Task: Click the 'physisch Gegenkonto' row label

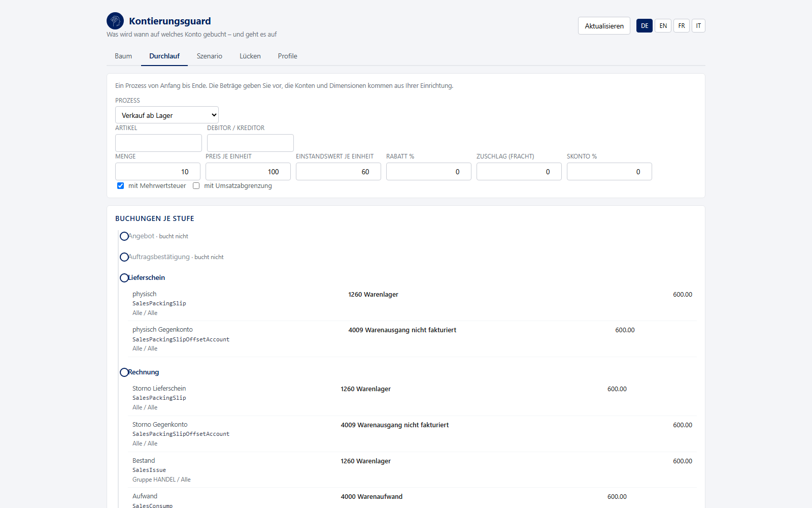Action: [162, 330]
